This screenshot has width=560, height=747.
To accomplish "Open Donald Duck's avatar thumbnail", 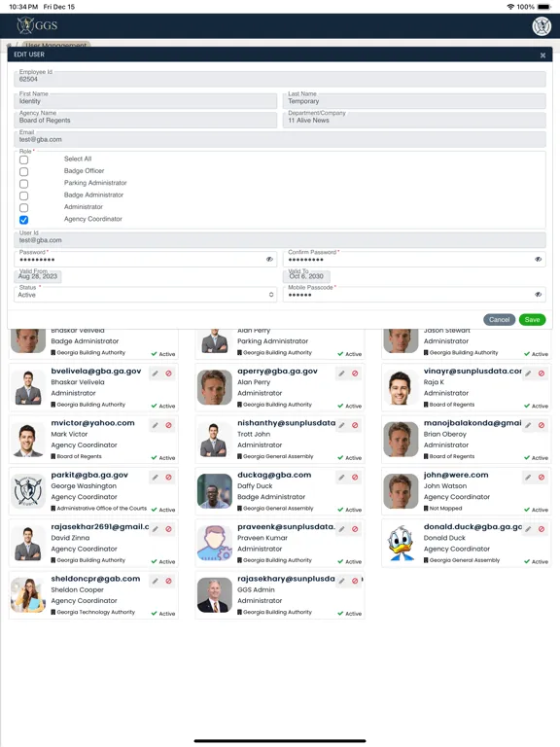I will pyautogui.click(x=401, y=543).
